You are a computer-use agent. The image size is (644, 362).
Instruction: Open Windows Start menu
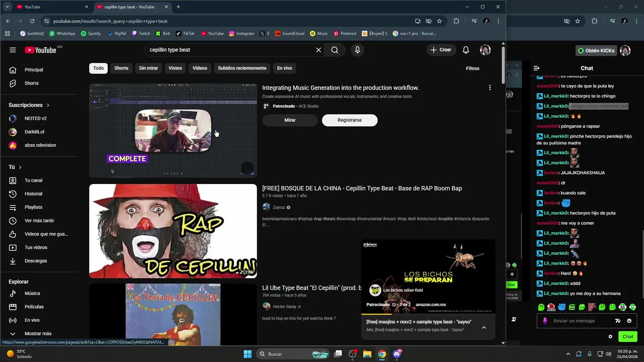[248, 354]
